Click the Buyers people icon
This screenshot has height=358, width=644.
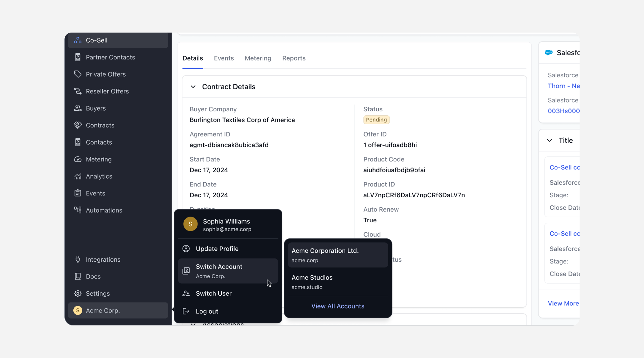tap(78, 108)
